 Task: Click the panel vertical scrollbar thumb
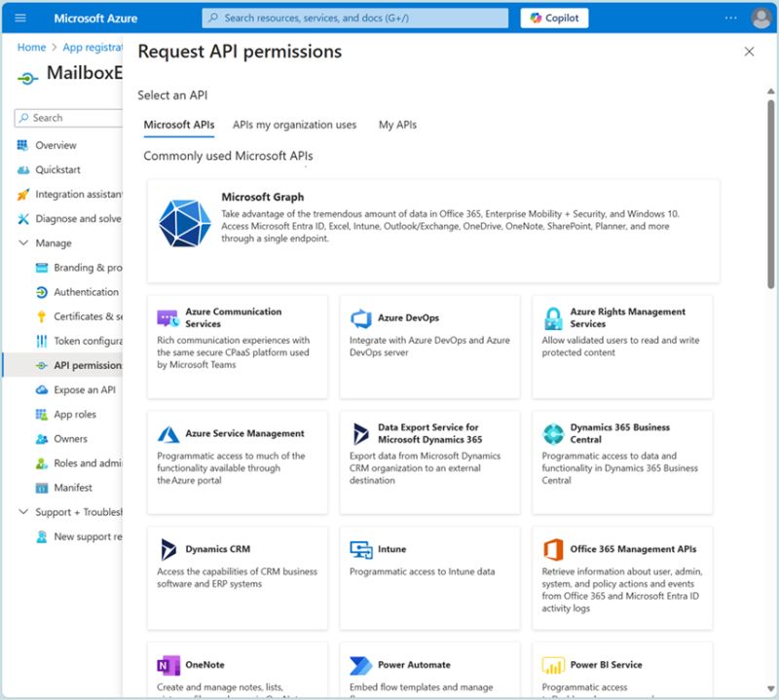(x=770, y=194)
